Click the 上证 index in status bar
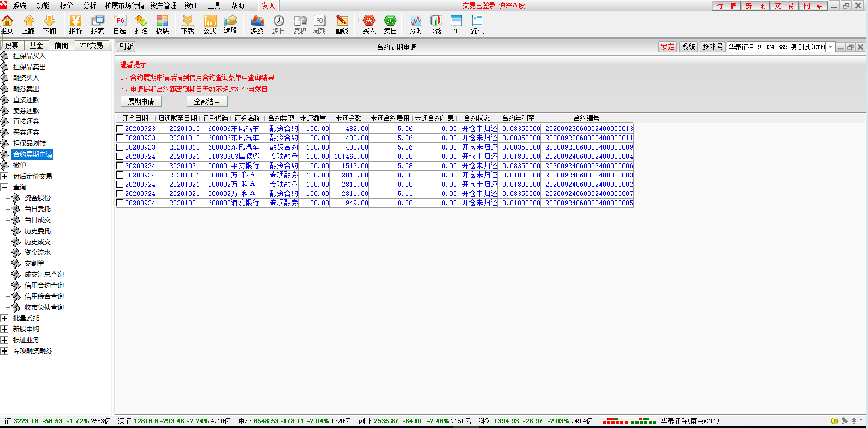868x428 pixels. 55,421
